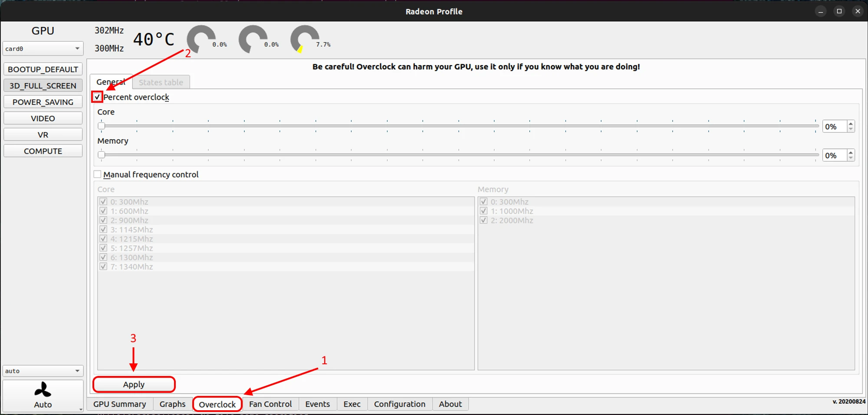868x415 pixels.
Task: Click Core percent spinbox up arrow
Action: point(851,124)
